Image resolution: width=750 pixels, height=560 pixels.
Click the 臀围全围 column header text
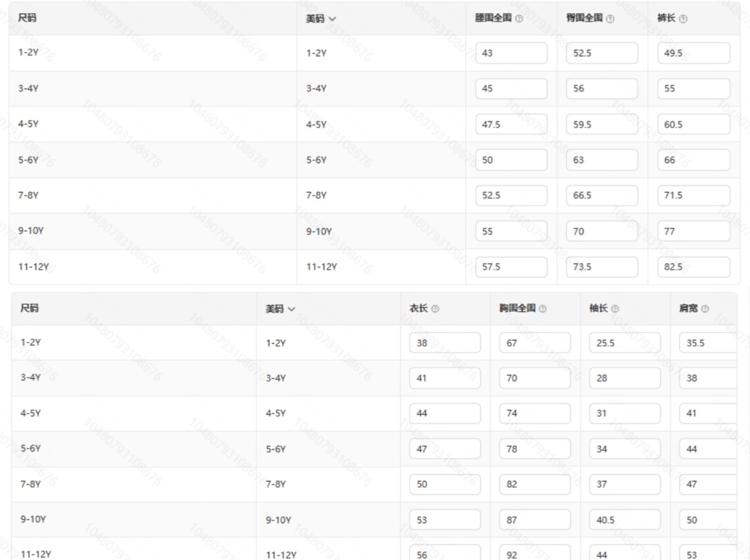coord(584,18)
